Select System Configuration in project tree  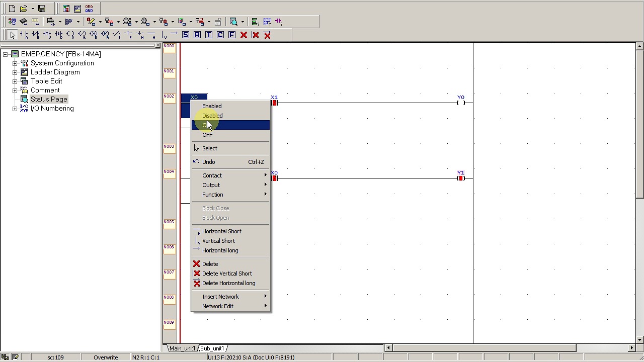pyautogui.click(x=62, y=63)
